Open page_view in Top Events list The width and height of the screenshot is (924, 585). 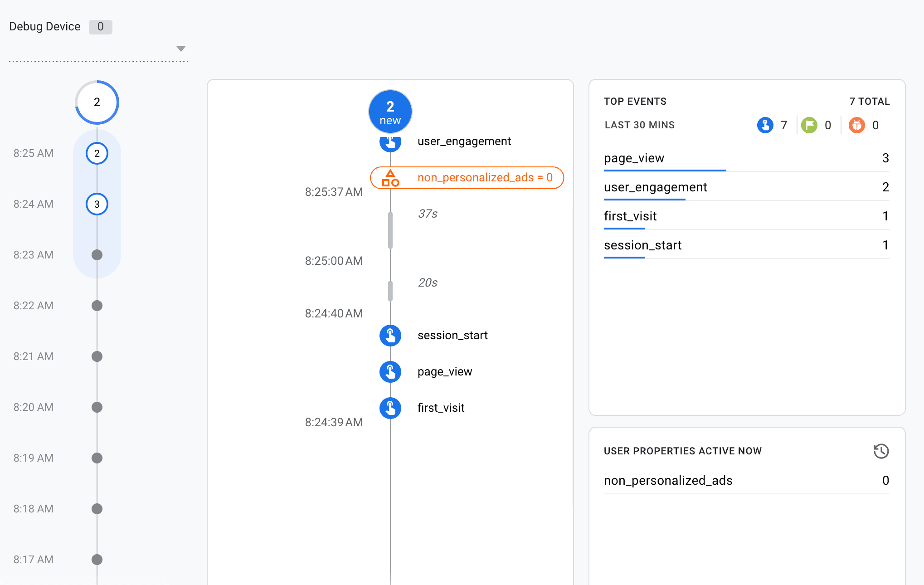click(634, 158)
